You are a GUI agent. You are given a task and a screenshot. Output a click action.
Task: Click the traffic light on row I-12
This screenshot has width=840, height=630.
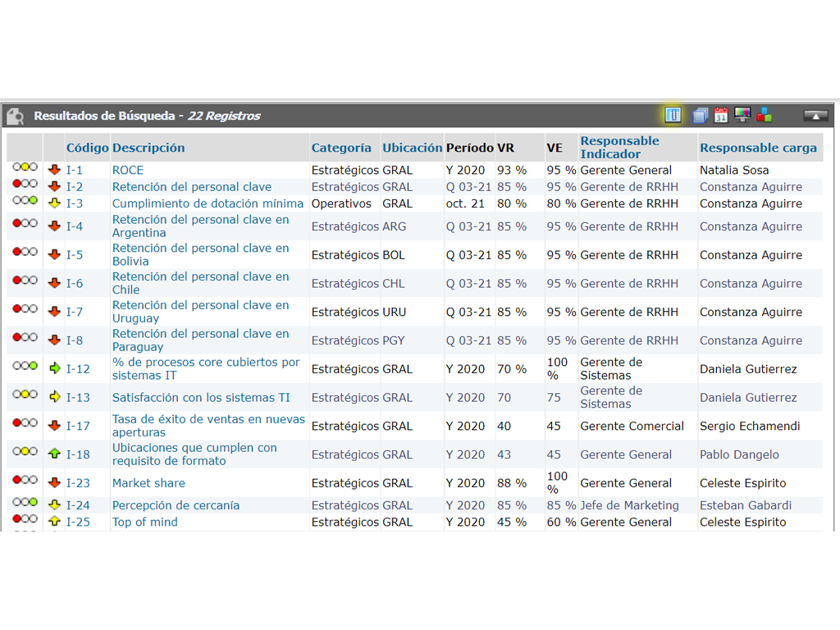tap(25, 366)
